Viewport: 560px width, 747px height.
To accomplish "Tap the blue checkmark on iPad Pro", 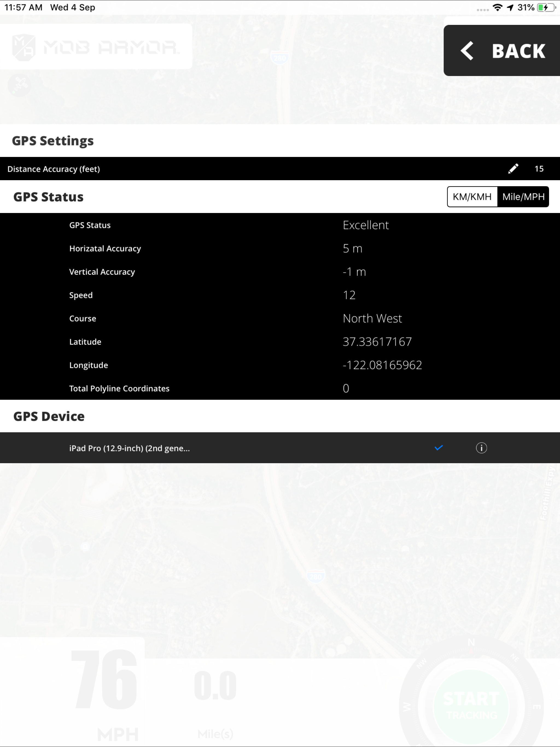I will point(438,448).
